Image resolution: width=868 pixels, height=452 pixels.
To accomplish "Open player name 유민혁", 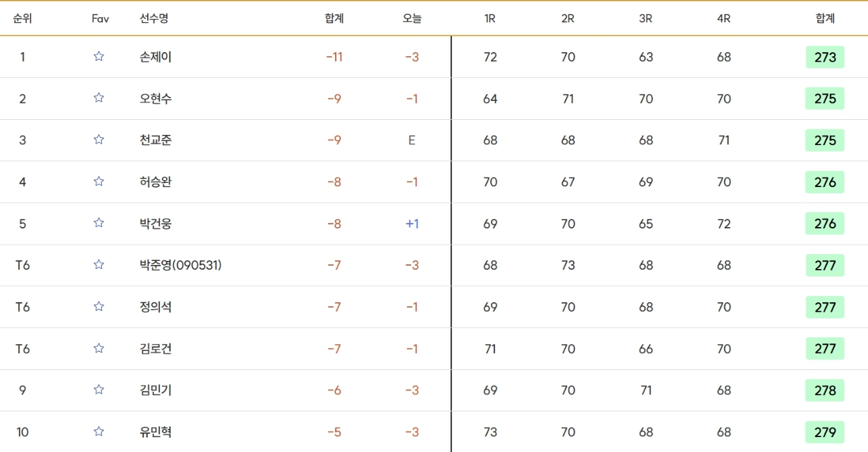I will point(155,432).
